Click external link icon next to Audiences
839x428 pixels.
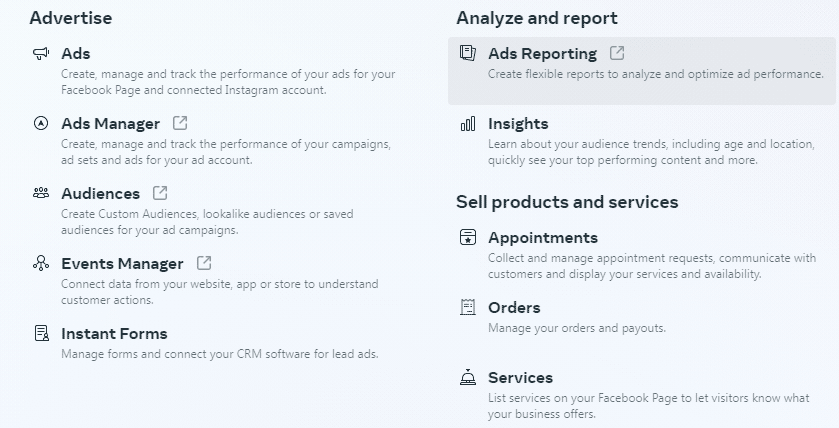(x=160, y=194)
